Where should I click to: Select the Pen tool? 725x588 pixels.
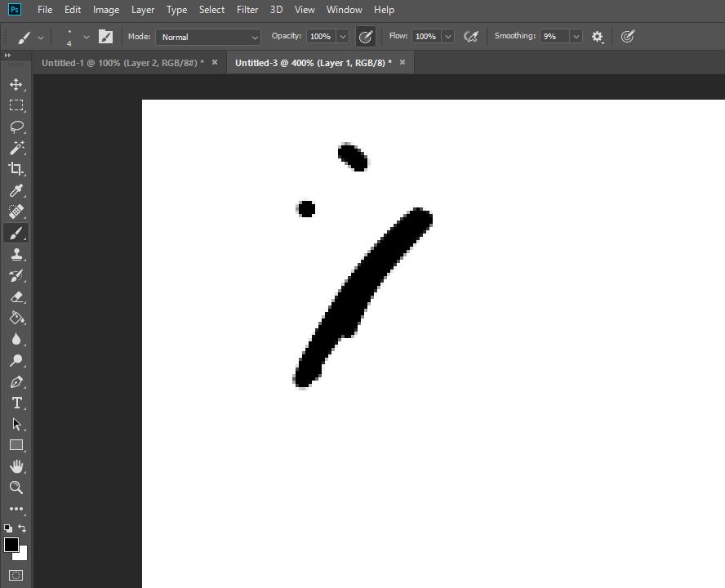pyautogui.click(x=16, y=382)
